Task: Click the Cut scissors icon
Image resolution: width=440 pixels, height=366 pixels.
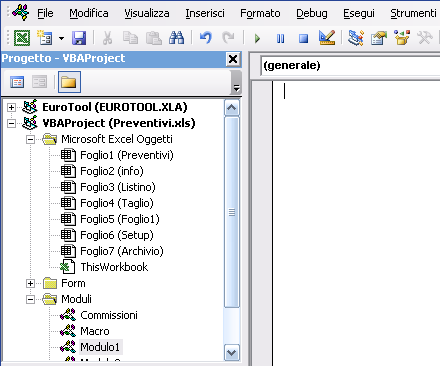Action: pyautogui.click(x=107, y=38)
